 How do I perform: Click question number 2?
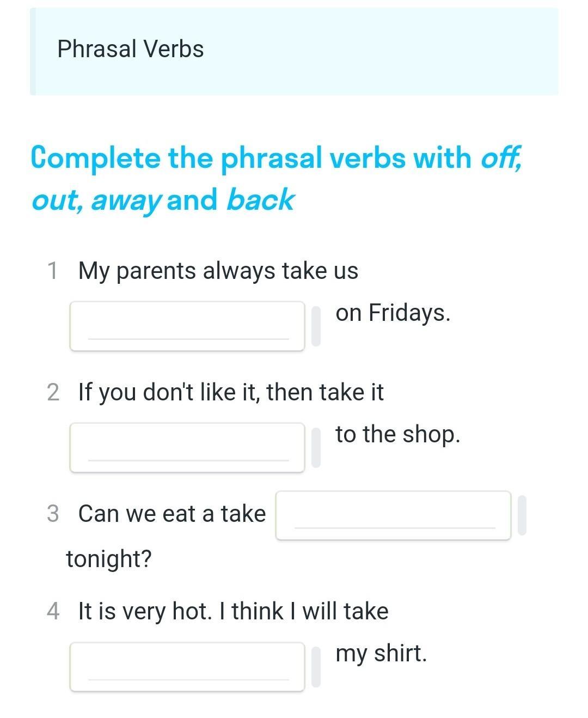53,392
